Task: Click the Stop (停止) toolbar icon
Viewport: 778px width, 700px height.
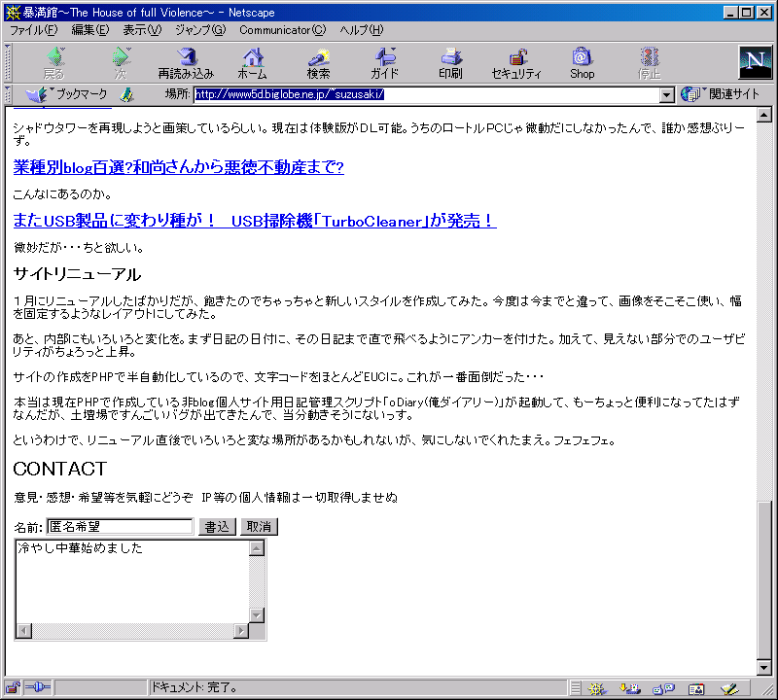Action: tap(649, 63)
